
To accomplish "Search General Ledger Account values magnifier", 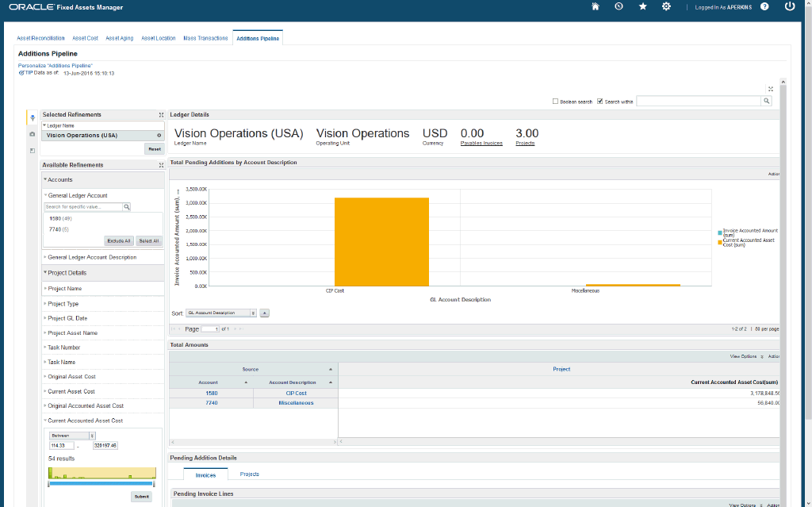I will tap(126, 207).
